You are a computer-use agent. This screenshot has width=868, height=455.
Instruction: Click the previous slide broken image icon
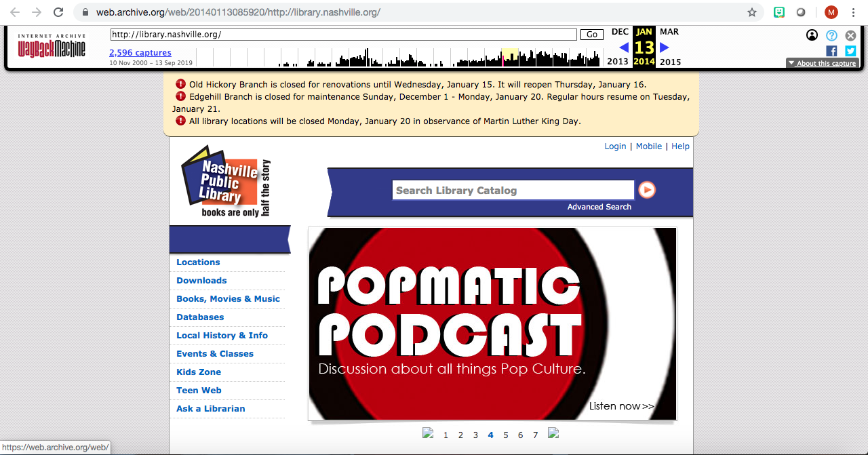pyautogui.click(x=428, y=434)
